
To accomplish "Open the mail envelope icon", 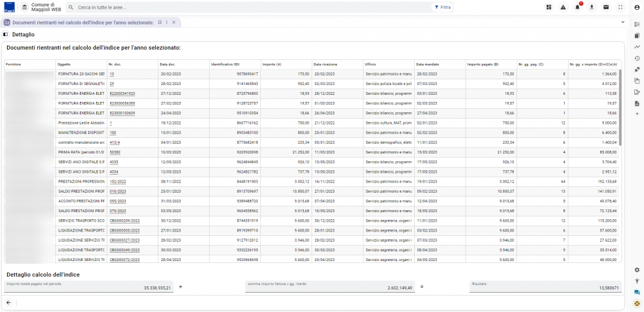I will pos(606,7).
